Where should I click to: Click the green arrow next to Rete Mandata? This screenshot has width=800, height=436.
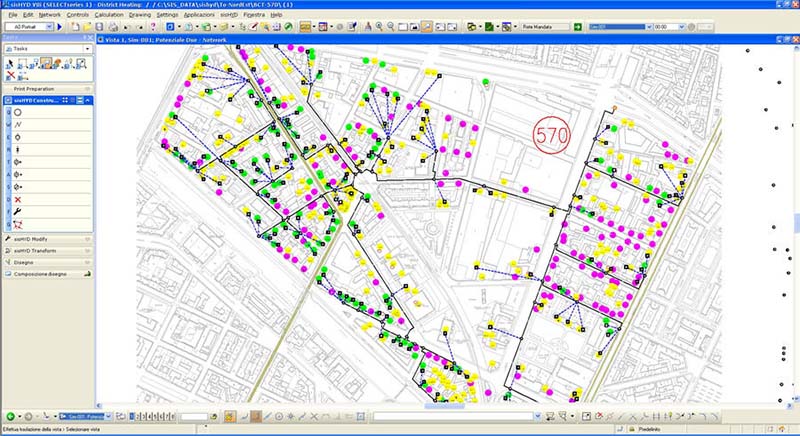[578, 27]
